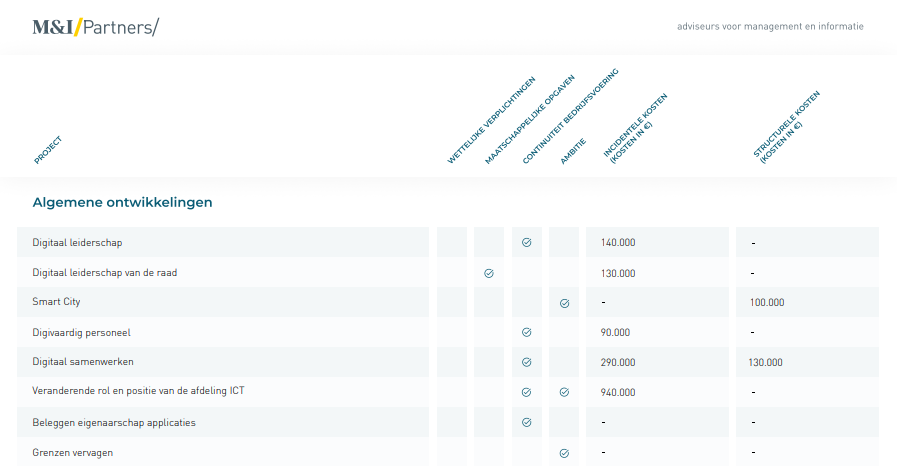Click Beleggen eigenaarschap applicaties checkmark

(x=527, y=422)
